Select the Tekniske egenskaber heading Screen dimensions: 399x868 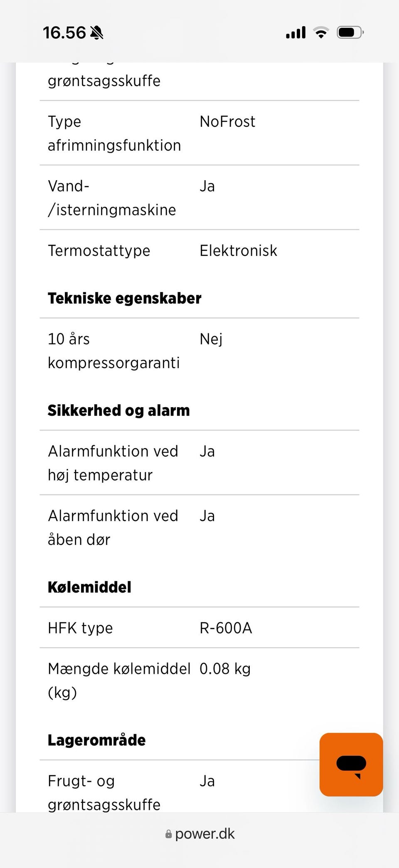point(124,298)
